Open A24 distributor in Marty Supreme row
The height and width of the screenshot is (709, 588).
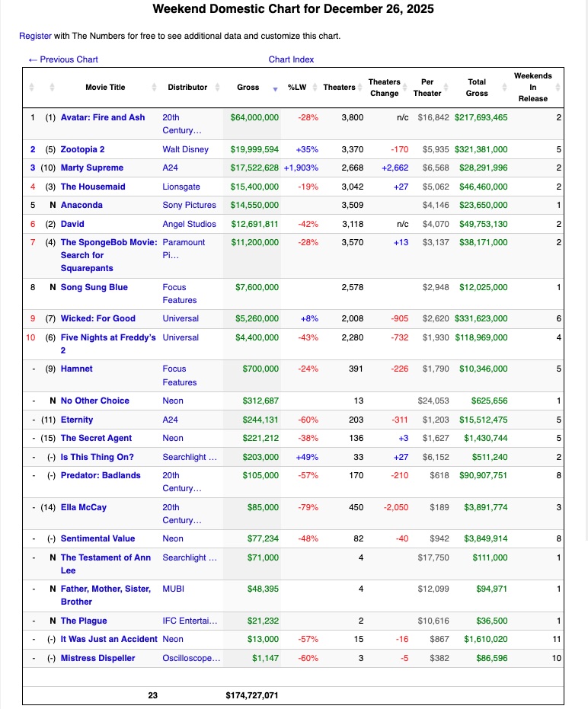(x=170, y=168)
